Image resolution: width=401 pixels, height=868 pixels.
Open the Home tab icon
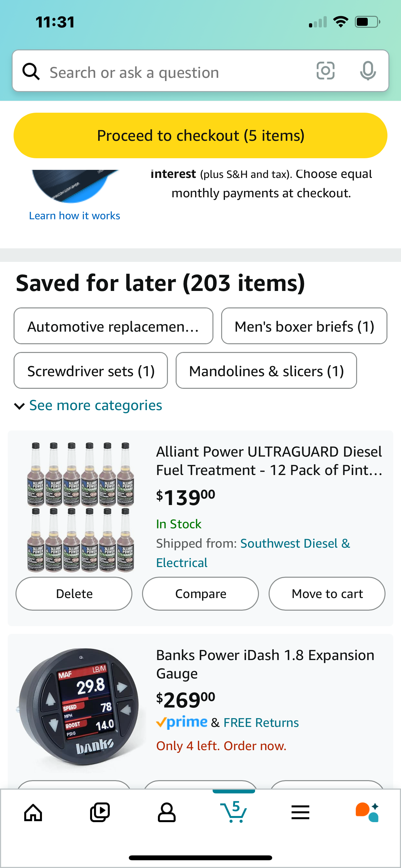33,812
